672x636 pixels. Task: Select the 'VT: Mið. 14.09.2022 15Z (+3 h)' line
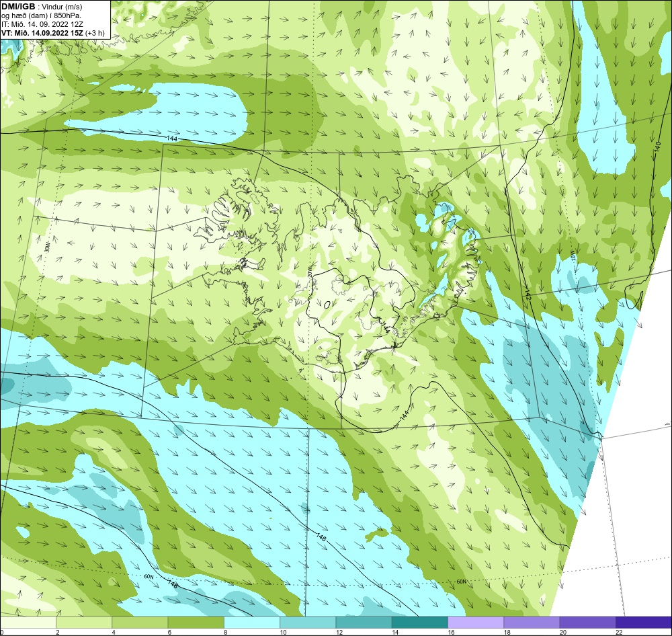click(x=53, y=33)
